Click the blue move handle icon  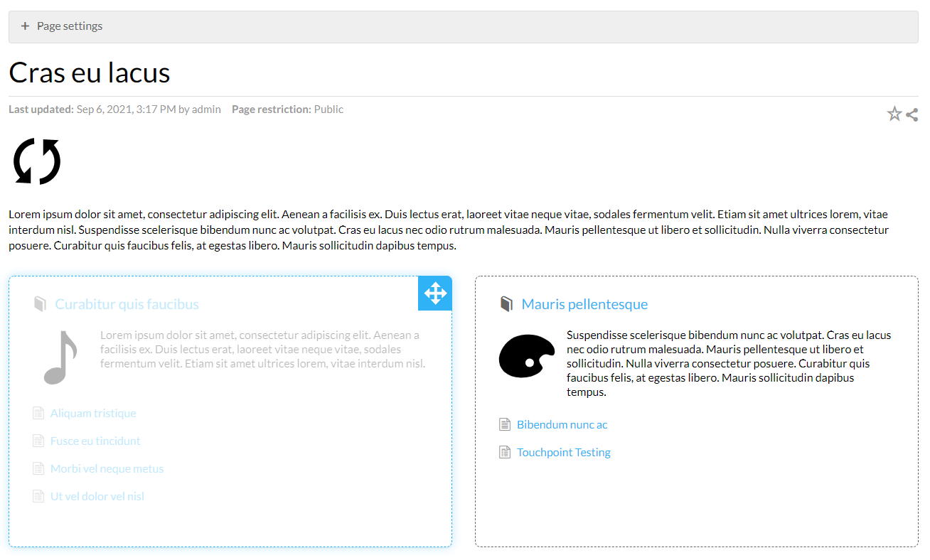(434, 293)
